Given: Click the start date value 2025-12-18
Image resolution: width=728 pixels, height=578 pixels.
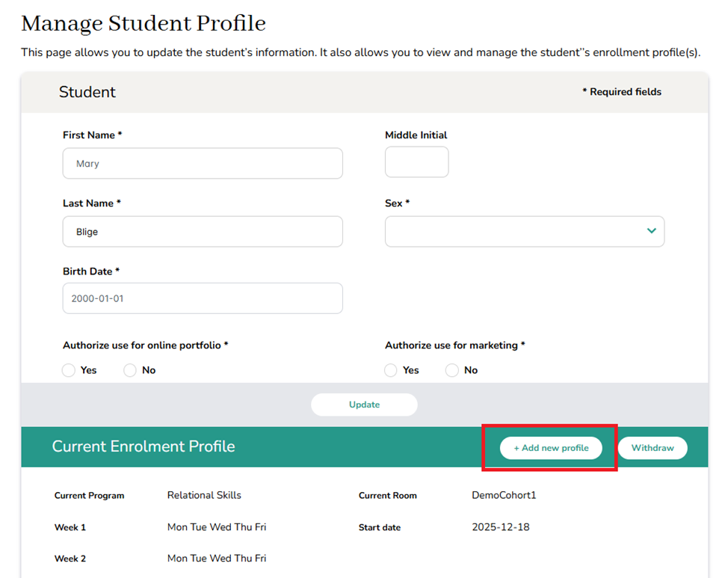Looking at the screenshot, I should pos(500,527).
